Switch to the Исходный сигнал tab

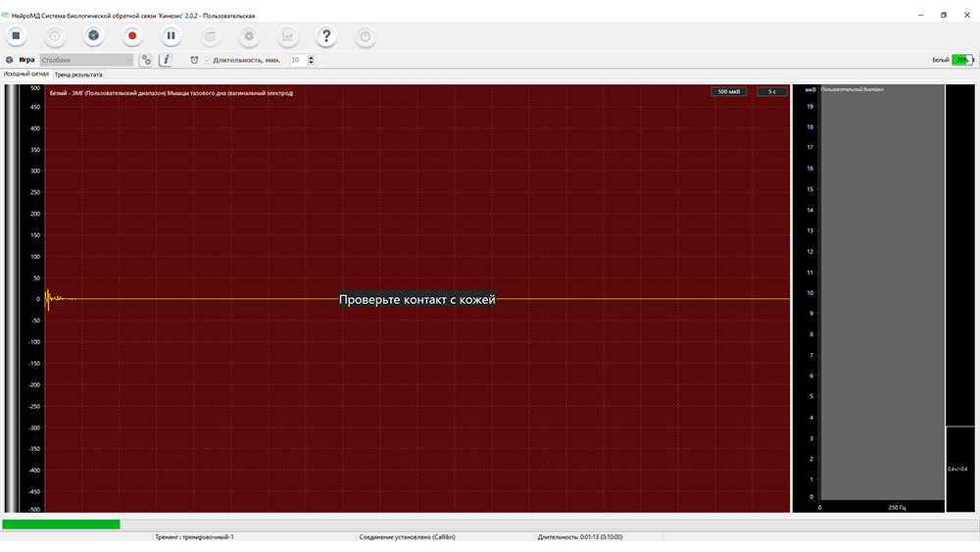tap(26, 74)
